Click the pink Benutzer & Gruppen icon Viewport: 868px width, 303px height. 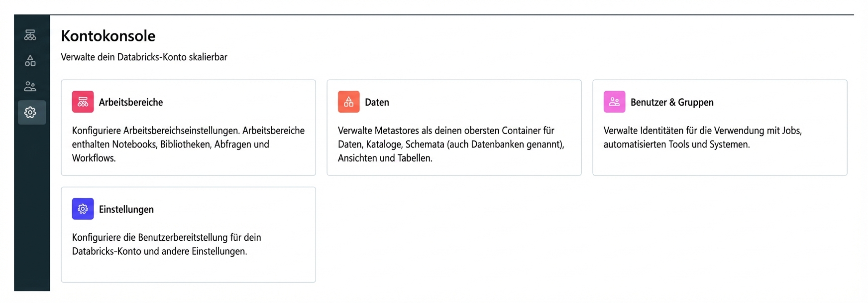click(x=615, y=102)
